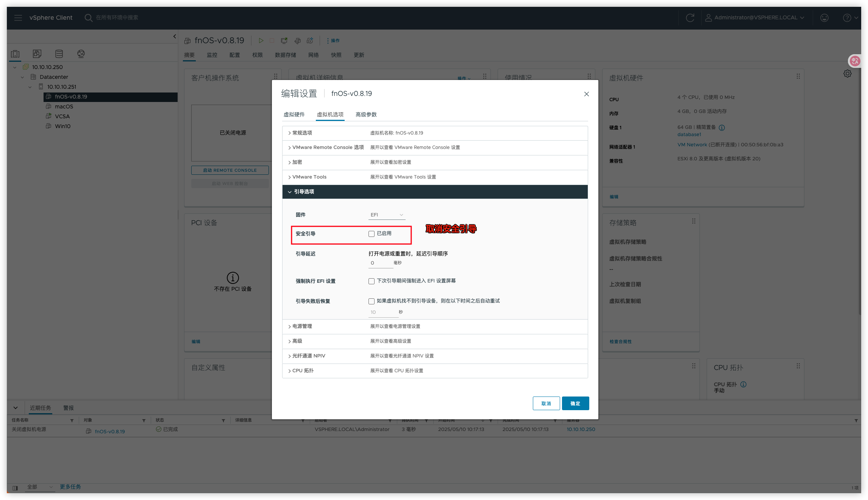The height and width of the screenshot is (500, 868).
Task: Enable the Secure Boot checkbox
Action: click(x=372, y=234)
